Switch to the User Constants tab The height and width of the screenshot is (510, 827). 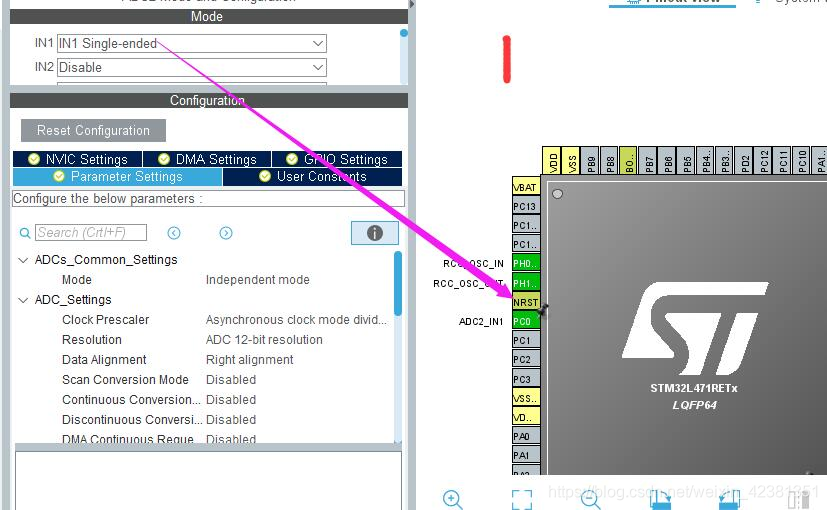coord(312,177)
